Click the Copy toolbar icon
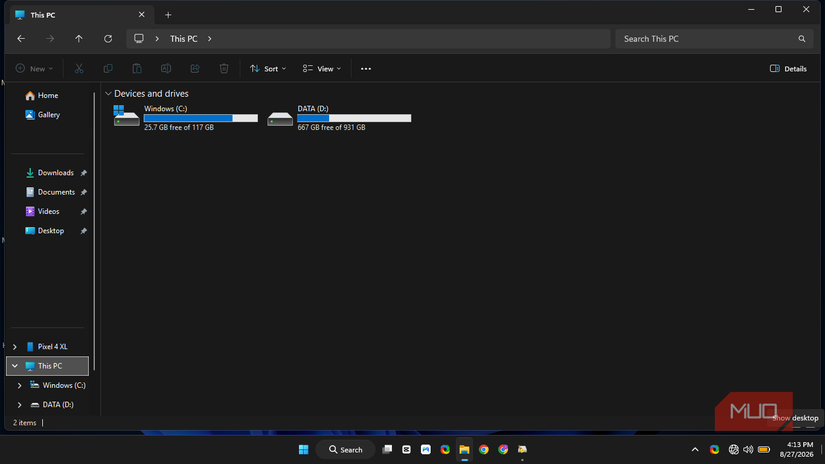The height and width of the screenshot is (464, 825). pyautogui.click(x=108, y=68)
